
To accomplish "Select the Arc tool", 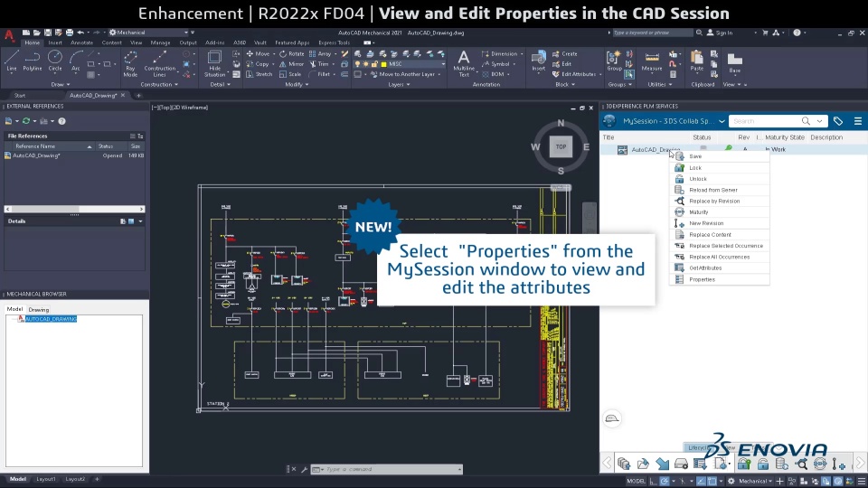I will (76, 61).
